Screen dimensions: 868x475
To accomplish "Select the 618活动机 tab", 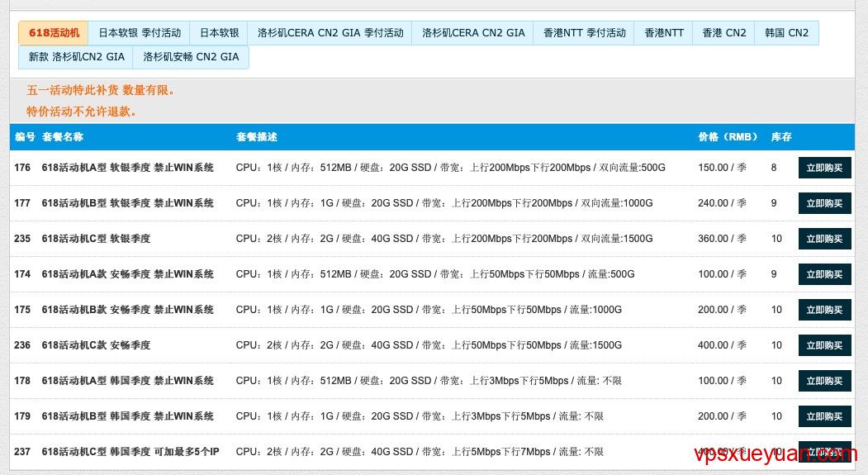I will pyautogui.click(x=54, y=33).
